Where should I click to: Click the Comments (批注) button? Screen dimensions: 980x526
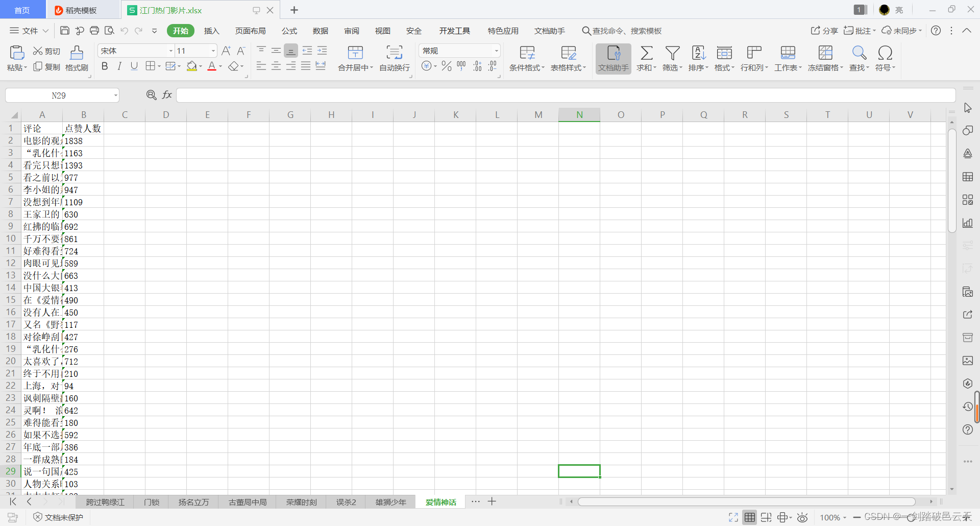pos(860,31)
